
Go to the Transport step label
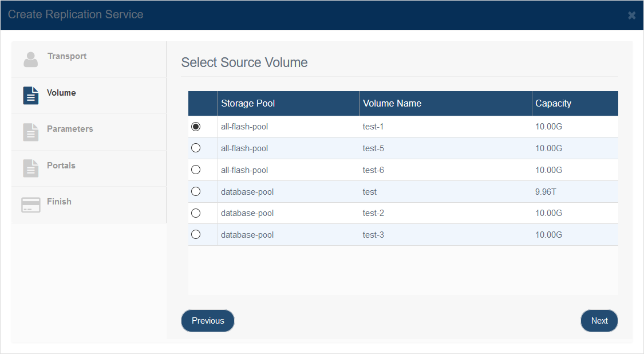click(x=67, y=56)
